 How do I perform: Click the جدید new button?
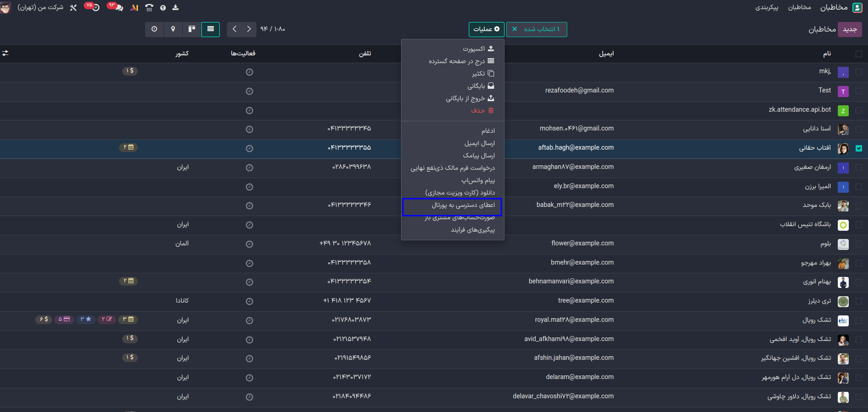[x=850, y=29]
